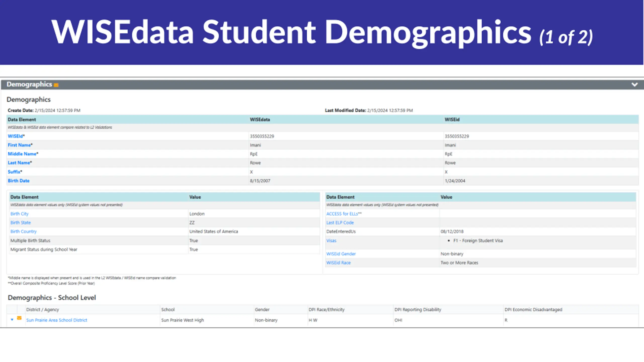The height and width of the screenshot is (362, 644).
Task: Select the Last Modified Date text
Action: pos(369,110)
